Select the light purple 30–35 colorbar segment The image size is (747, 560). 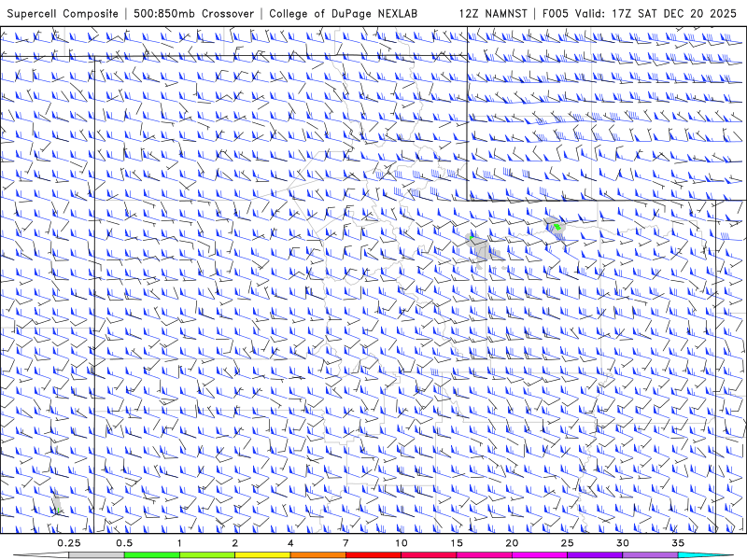click(x=650, y=555)
